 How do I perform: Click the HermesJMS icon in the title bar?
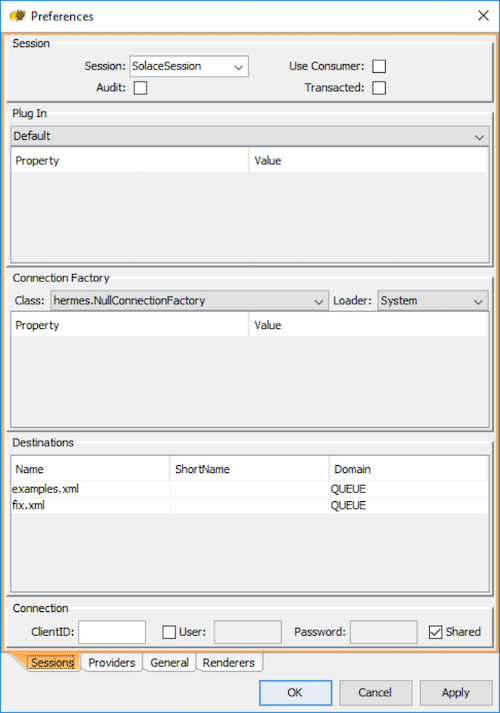(x=17, y=16)
